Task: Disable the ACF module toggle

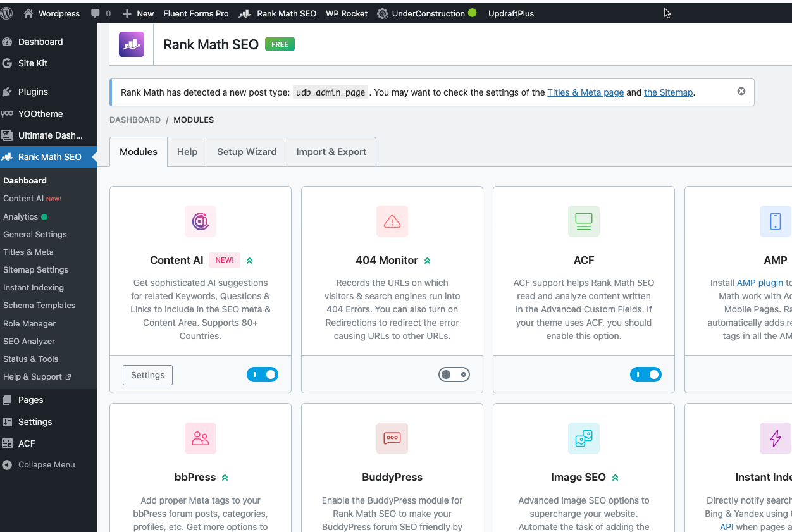Action: [646, 375]
